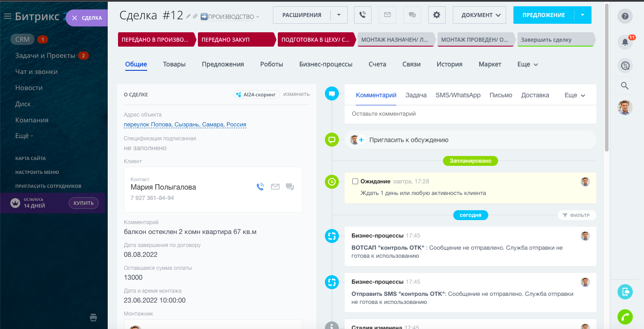Switch to the Товары tab
644x329 pixels.
pos(174,65)
